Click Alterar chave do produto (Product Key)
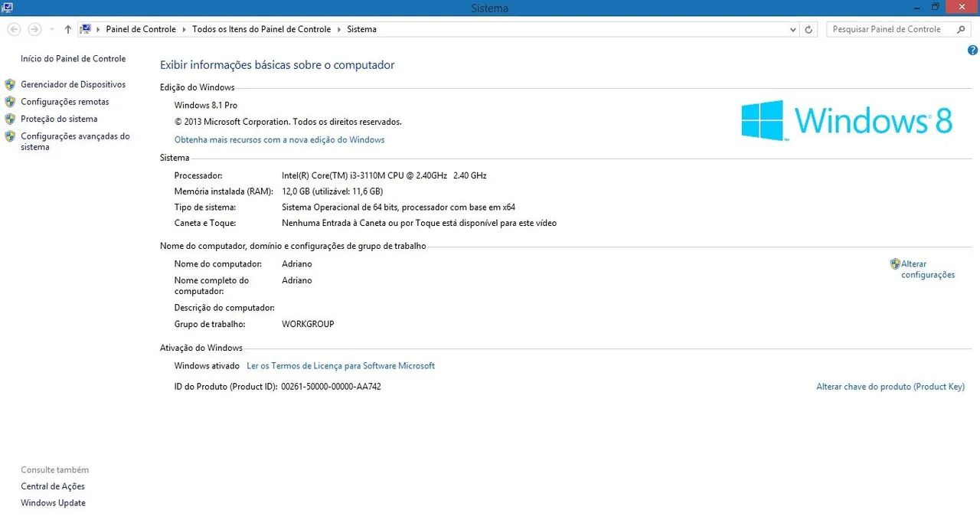Viewport: 980px width, 520px height. [890, 387]
